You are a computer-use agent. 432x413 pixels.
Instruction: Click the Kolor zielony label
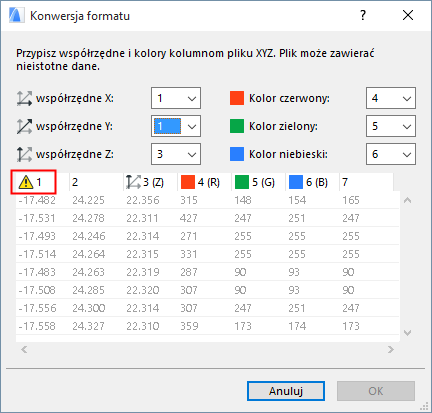tap(283, 126)
